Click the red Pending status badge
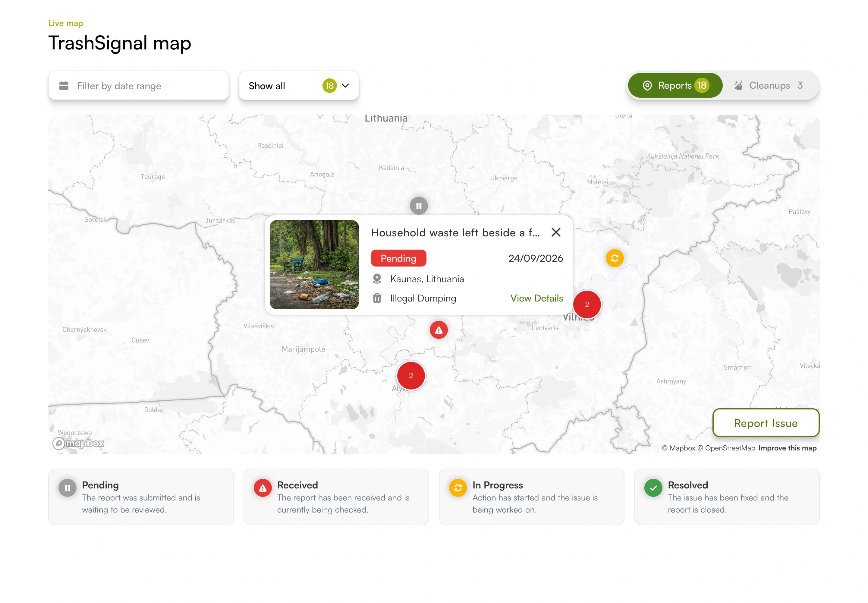Viewport: 868px width, 603px height. (398, 258)
